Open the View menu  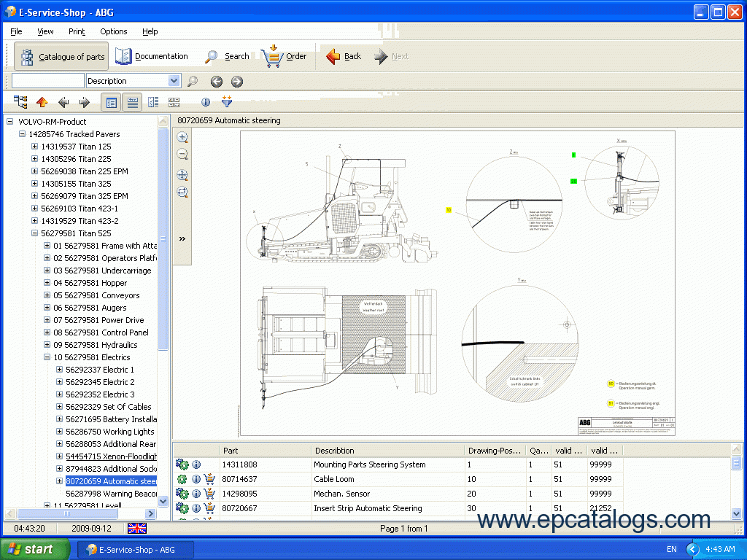[45, 31]
